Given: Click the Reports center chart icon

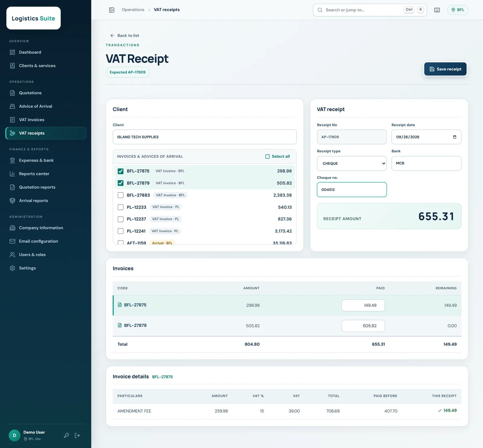Looking at the screenshot, I should click(12, 174).
